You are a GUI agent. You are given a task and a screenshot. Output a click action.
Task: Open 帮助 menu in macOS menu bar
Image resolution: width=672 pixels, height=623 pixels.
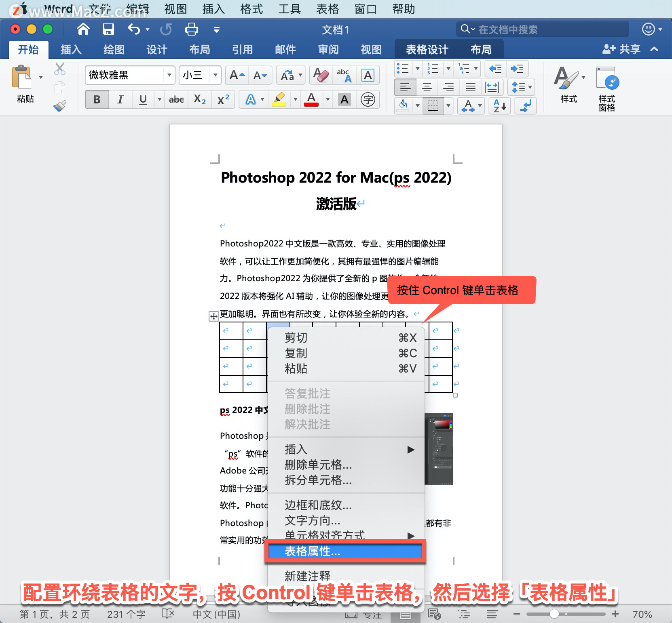coord(404,9)
